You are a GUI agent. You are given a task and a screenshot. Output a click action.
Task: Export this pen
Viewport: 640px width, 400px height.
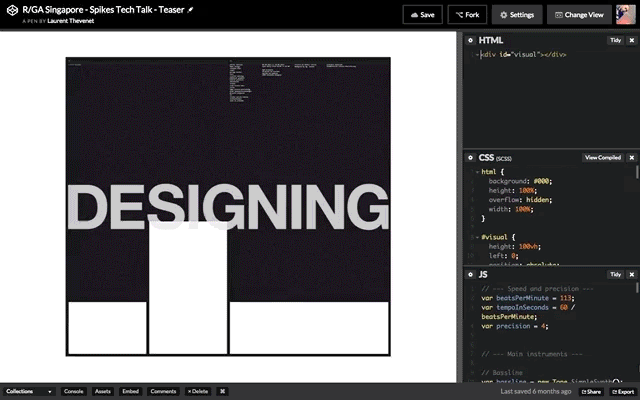click(623, 392)
